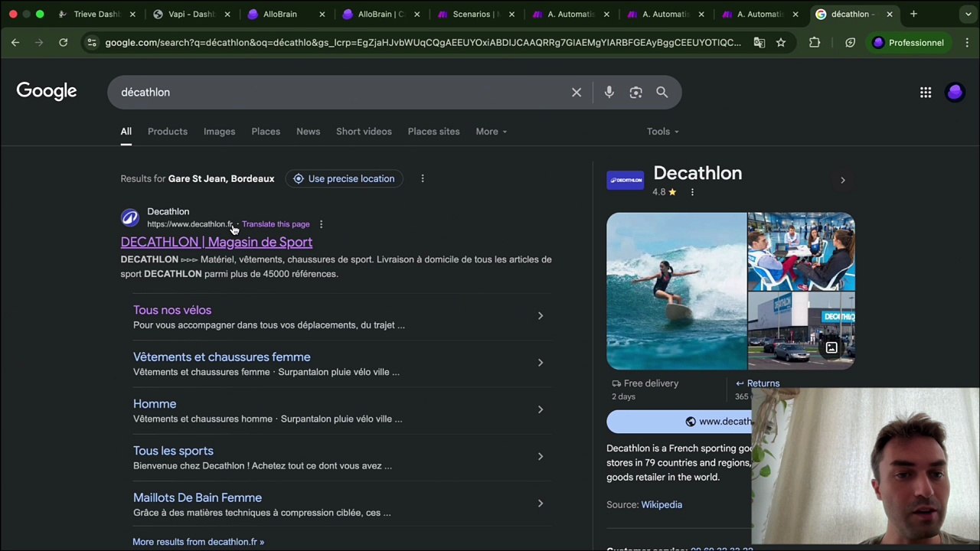Screen dimensions: 980x551
Task: Open Chrome's three-dot menu
Action: pos(968,43)
